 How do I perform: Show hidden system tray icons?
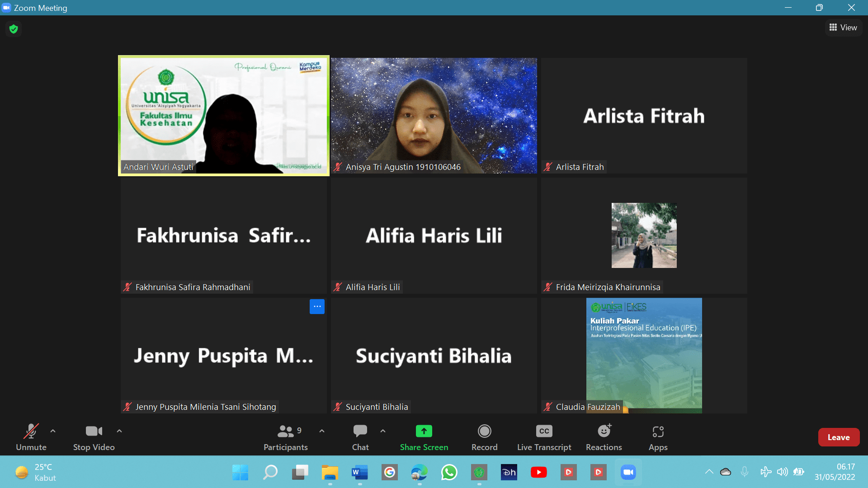pos(709,472)
